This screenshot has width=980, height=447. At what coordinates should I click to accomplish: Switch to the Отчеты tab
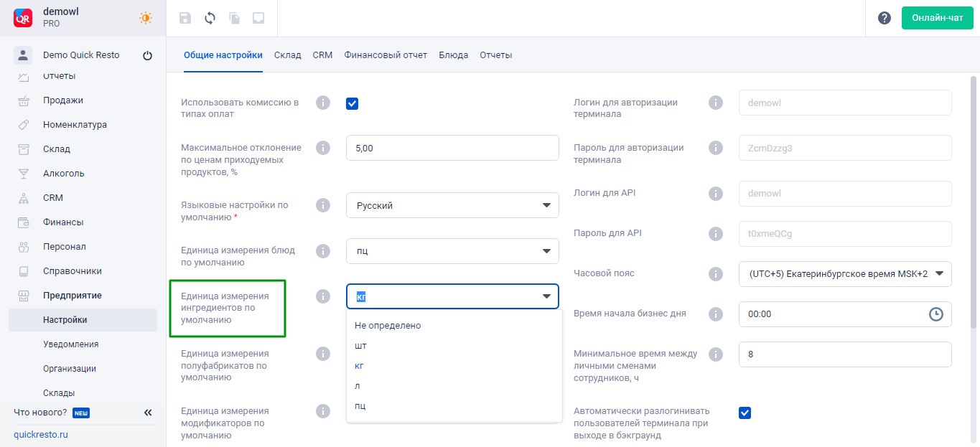click(x=496, y=55)
